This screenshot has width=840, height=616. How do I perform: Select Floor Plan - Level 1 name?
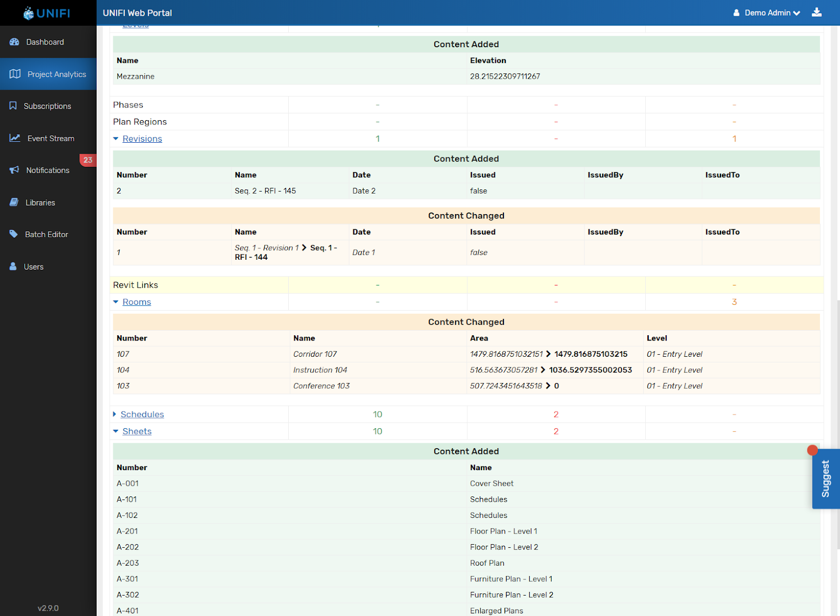tap(503, 531)
